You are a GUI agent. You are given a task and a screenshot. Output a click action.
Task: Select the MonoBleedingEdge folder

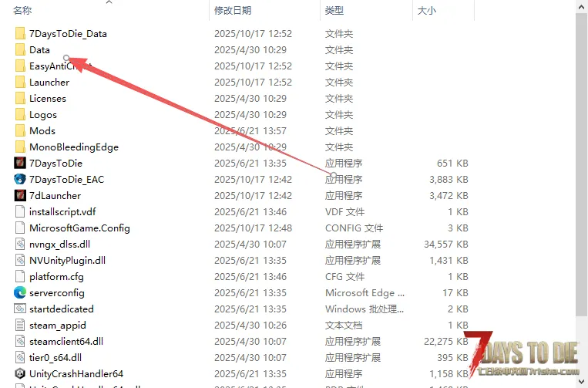click(73, 147)
